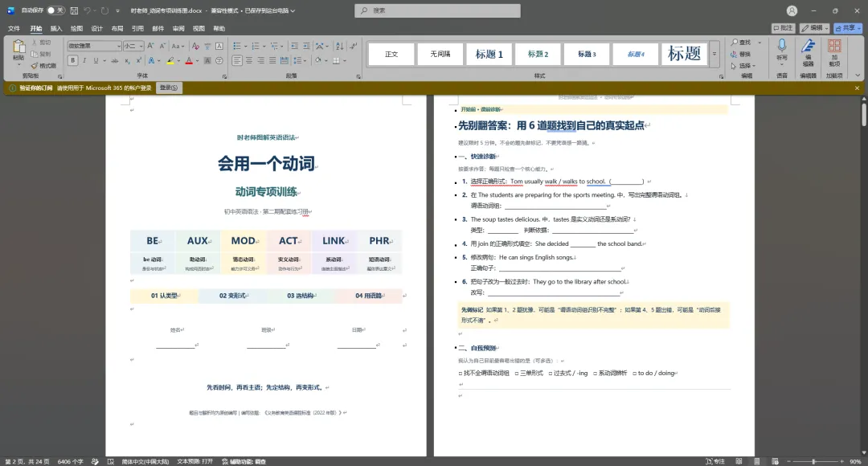This screenshot has width=868, height=466.
Task: Select Align Left paragraph alignment
Action: (237, 60)
